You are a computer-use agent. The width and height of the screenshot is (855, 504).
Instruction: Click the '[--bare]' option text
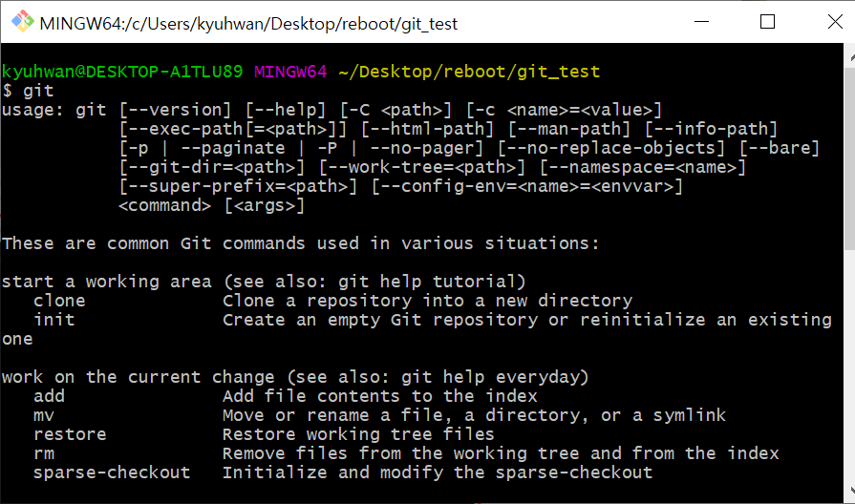click(x=780, y=148)
